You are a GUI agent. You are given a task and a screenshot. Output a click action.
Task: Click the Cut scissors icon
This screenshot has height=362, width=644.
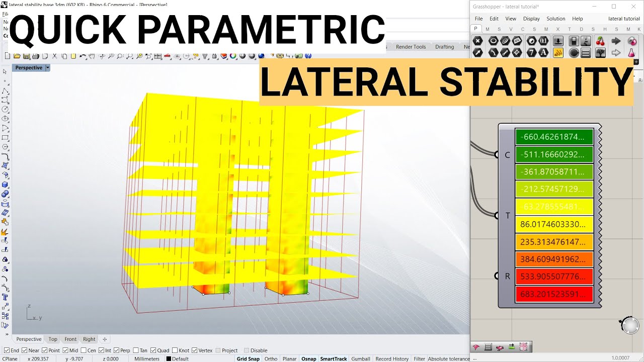click(x=54, y=56)
